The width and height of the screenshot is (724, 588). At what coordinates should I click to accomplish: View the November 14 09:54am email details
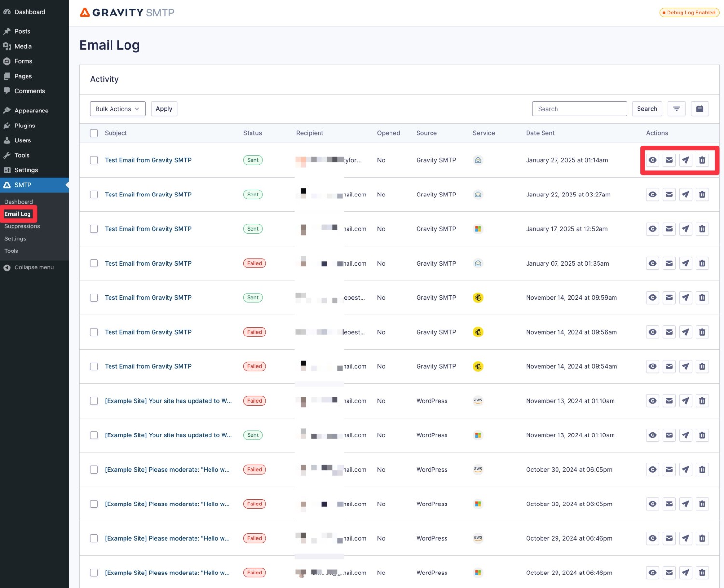(653, 366)
